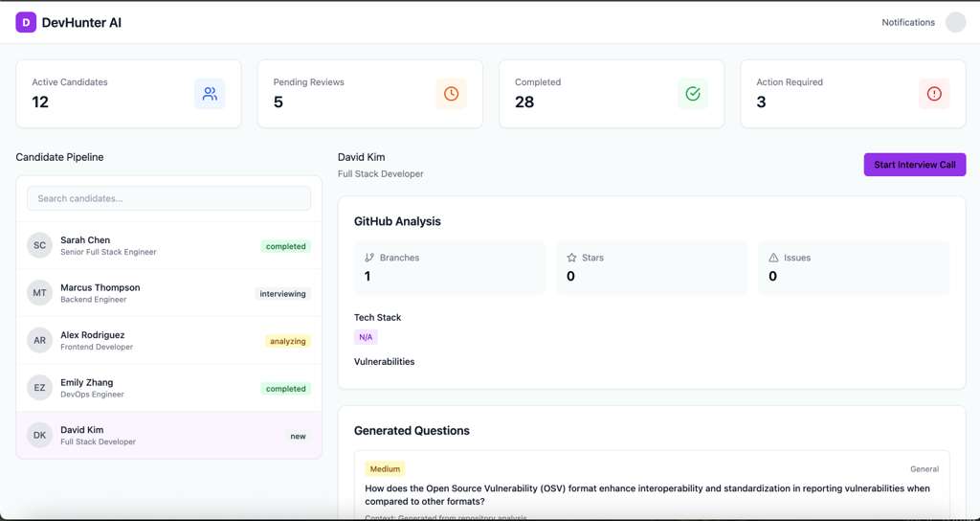Click the Backend Engineer subtitle
This screenshot has height=521, width=980.
pos(93,300)
